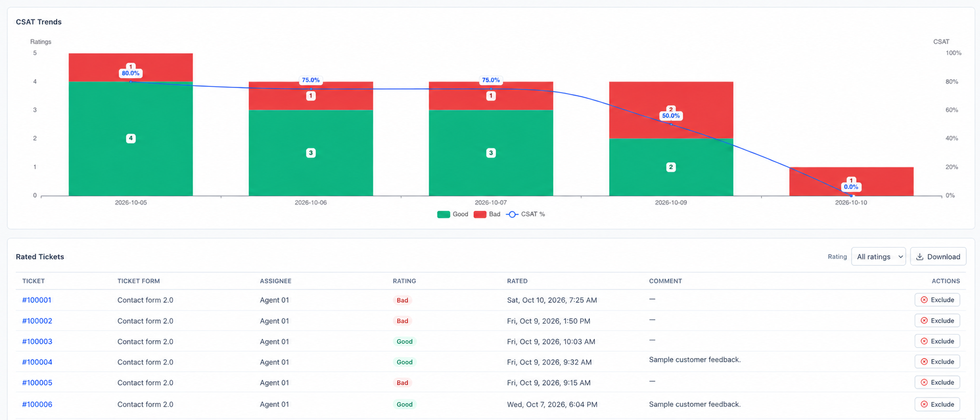This screenshot has height=420, width=980.
Task: Open the All ratings dropdown
Action: coord(878,256)
